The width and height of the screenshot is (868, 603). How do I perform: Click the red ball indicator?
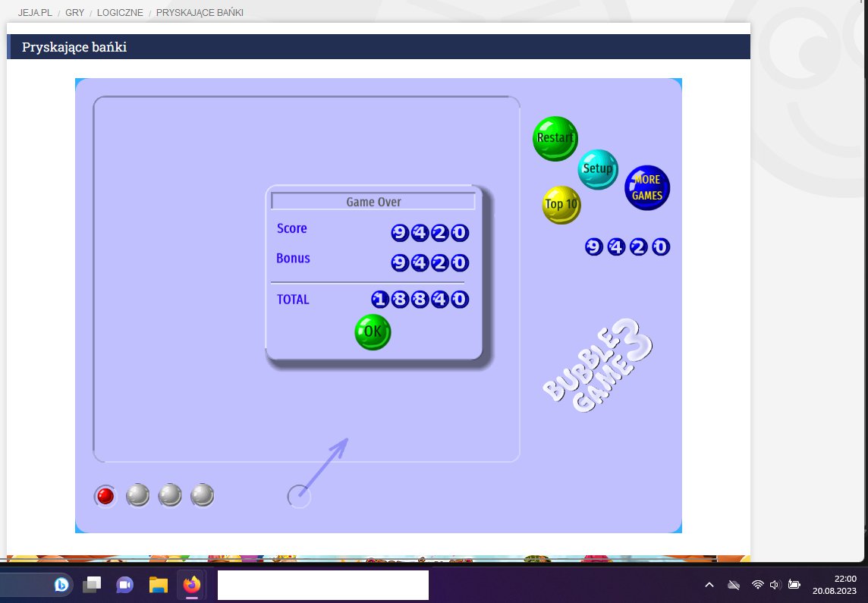click(105, 496)
